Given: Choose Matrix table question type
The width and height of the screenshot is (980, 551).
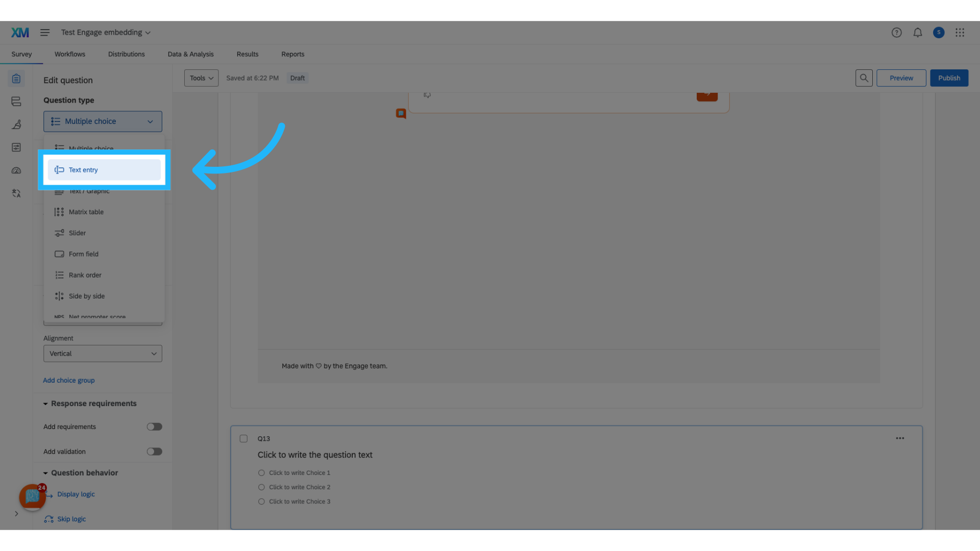Looking at the screenshot, I should point(104,212).
